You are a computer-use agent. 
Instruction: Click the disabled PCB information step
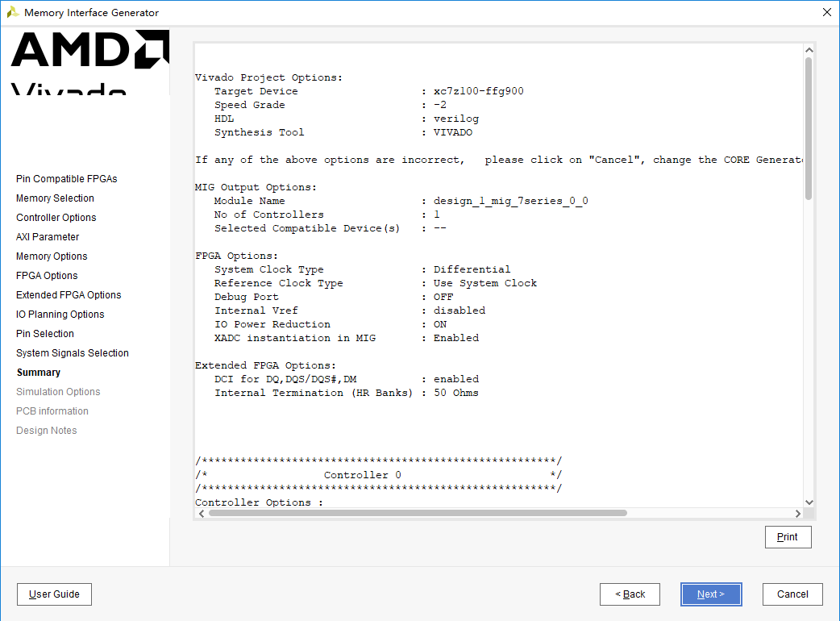52,411
